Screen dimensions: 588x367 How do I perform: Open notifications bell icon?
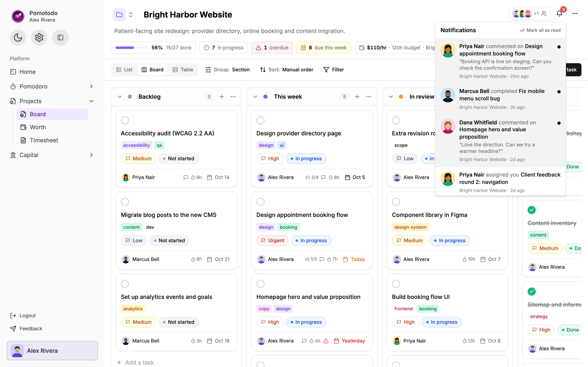coord(559,14)
